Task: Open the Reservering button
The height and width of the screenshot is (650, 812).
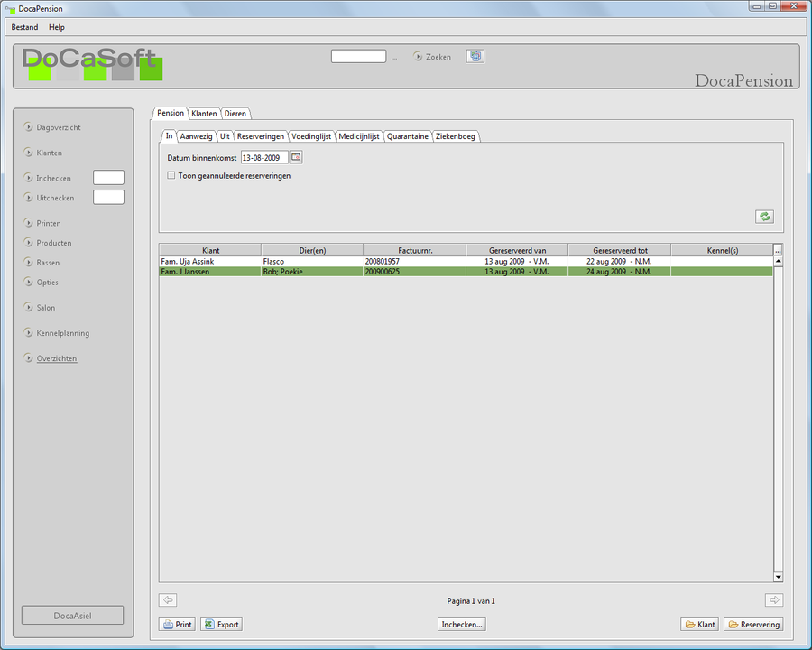Action: click(x=753, y=625)
